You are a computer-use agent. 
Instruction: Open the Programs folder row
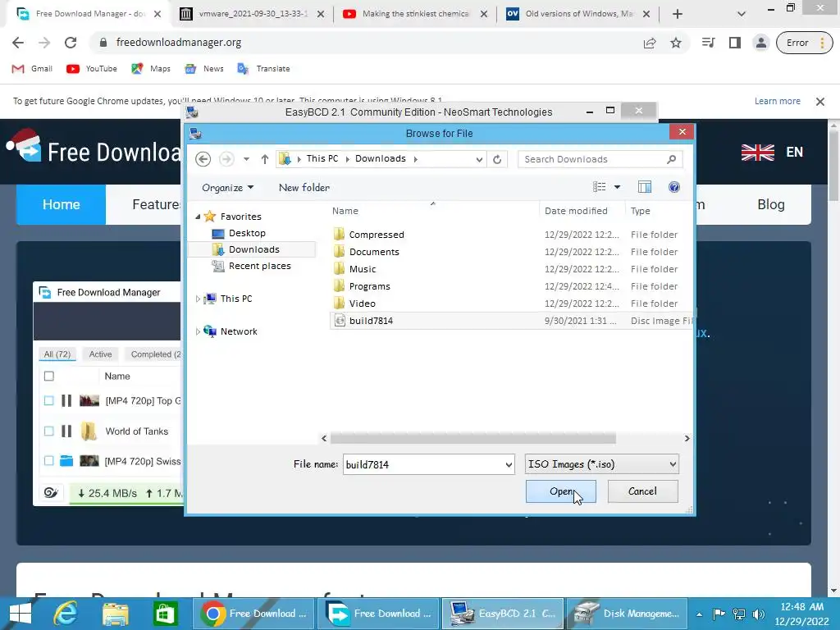pos(511,286)
